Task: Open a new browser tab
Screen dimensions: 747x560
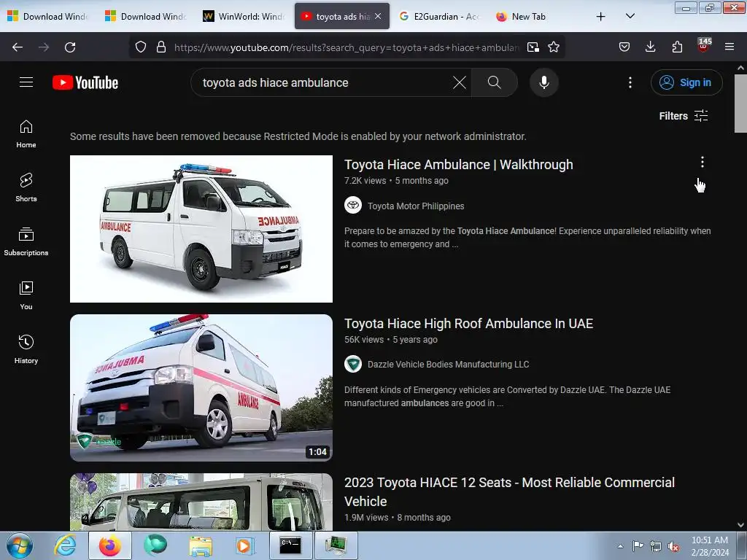Action: click(601, 17)
